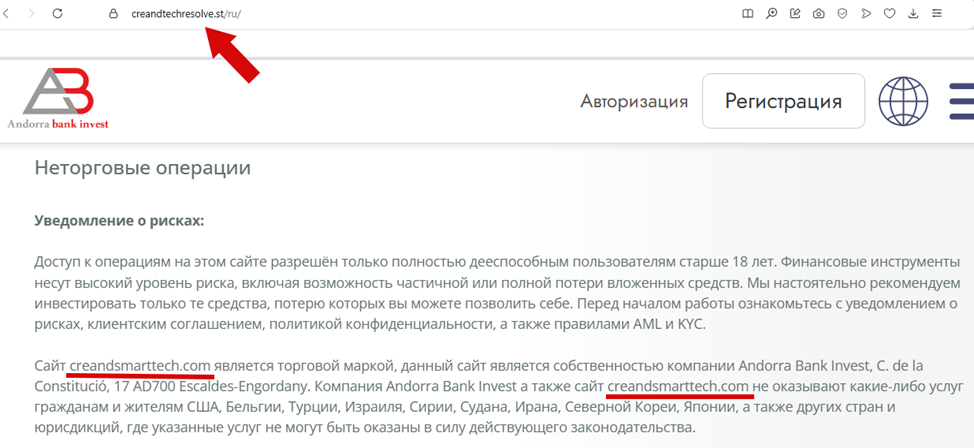The height and width of the screenshot is (448, 974).
Task: Open the Авторизация login link
Action: 634,101
